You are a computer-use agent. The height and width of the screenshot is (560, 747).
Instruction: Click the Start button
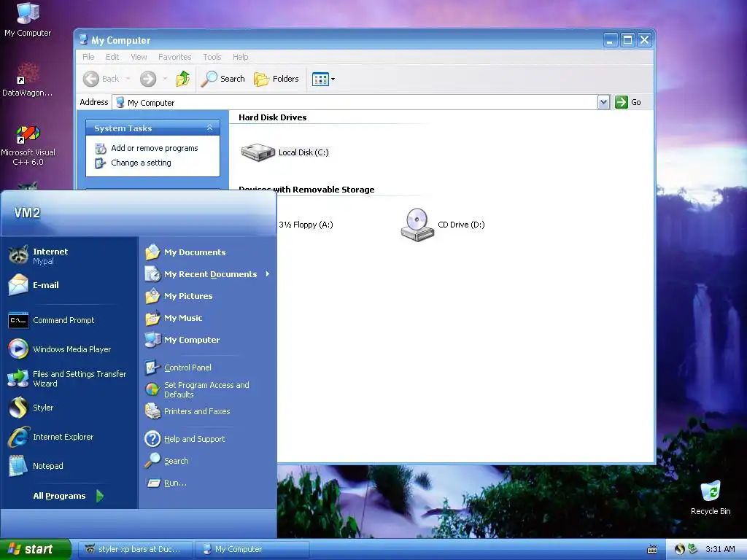coord(35,549)
